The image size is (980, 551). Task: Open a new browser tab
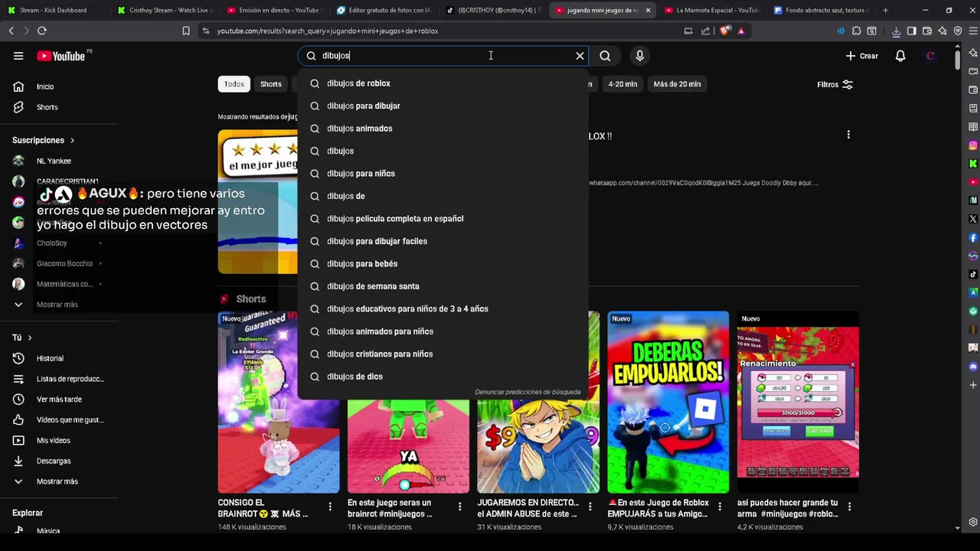[885, 11]
